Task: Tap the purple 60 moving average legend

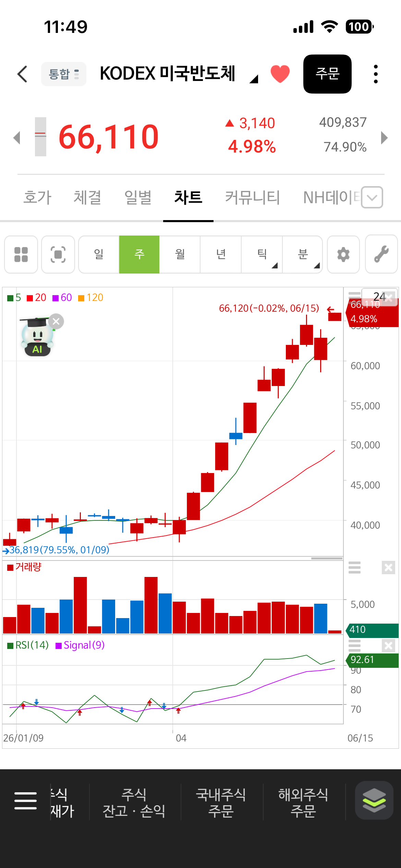Action: [62, 298]
